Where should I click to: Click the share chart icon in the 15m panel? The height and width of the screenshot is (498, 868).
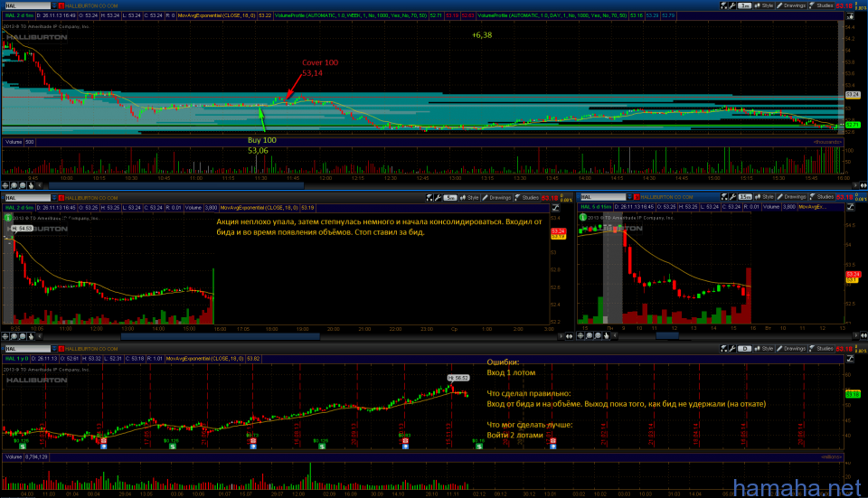point(724,197)
